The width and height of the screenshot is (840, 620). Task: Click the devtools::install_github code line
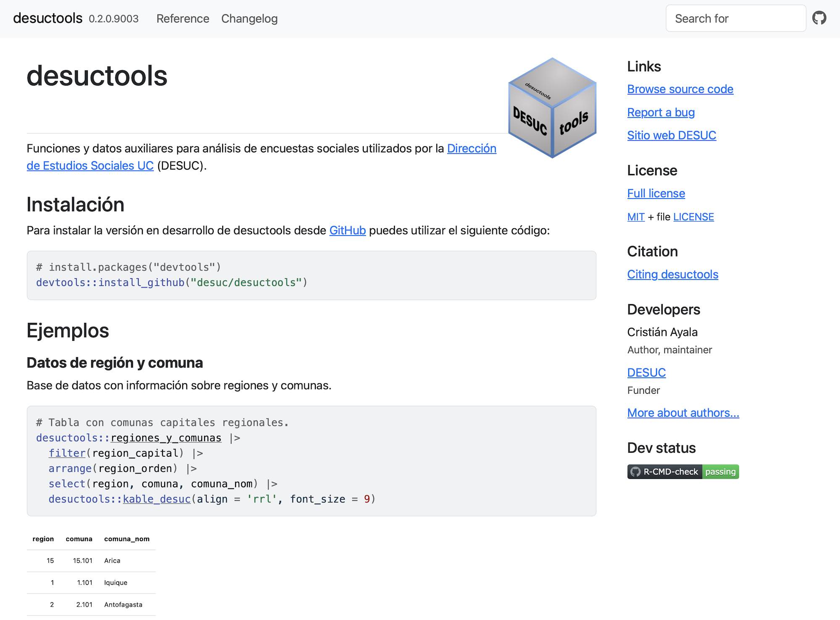tap(172, 283)
